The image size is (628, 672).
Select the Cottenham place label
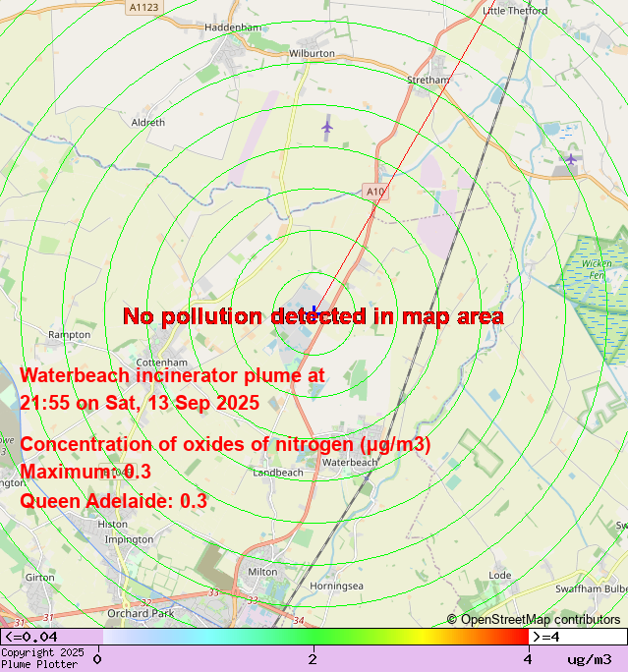[161, 363]
